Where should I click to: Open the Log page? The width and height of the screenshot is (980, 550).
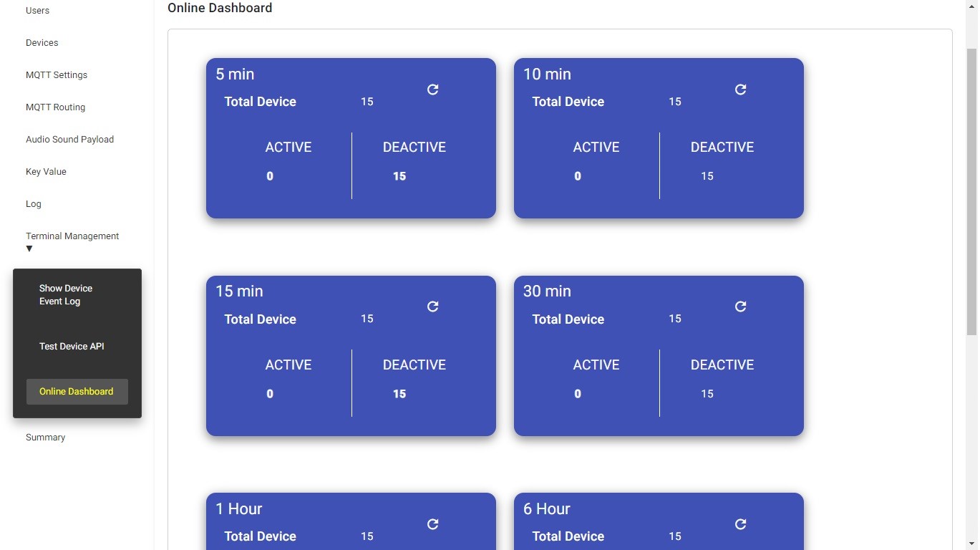click(34, 204)
